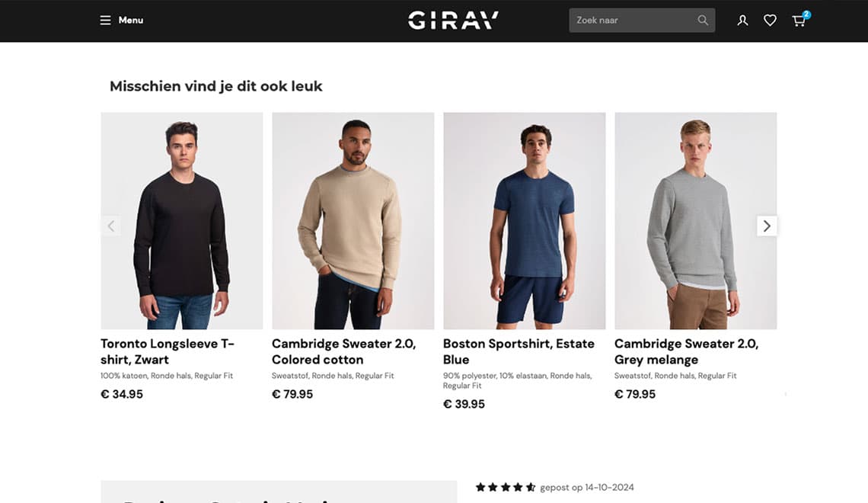
Task: Show previous products with left arrow
Action: tap(110, 226)
